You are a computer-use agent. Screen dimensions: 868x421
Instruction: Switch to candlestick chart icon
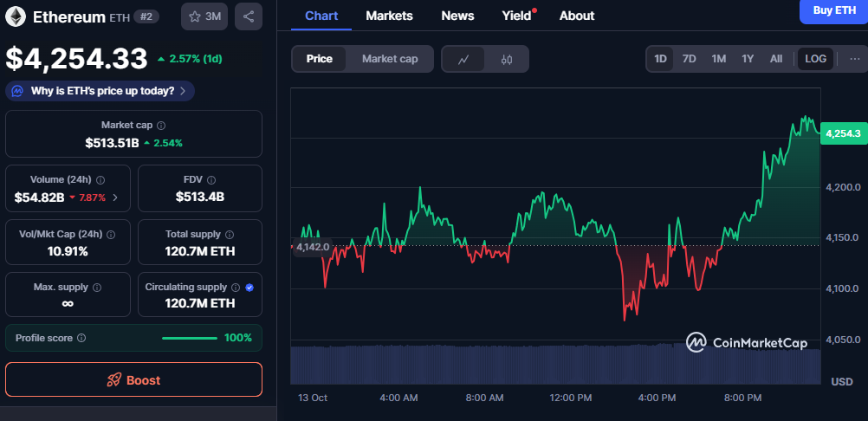click(507, 59)
